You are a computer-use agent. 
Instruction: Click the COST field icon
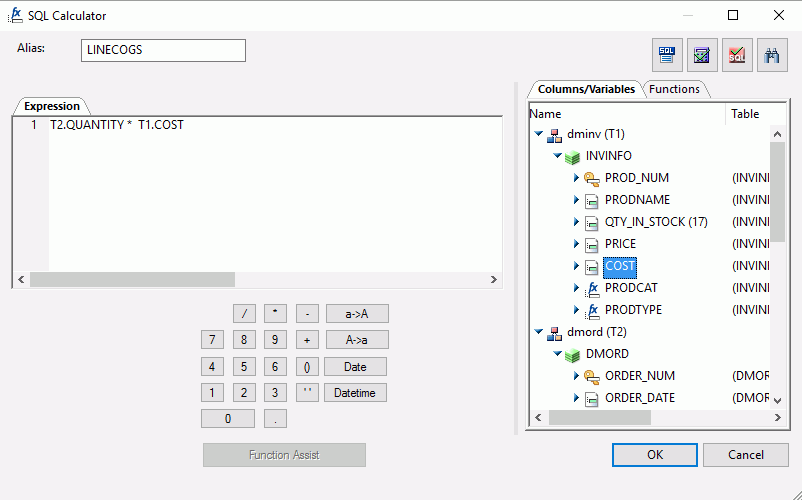[x=591, y=267]
